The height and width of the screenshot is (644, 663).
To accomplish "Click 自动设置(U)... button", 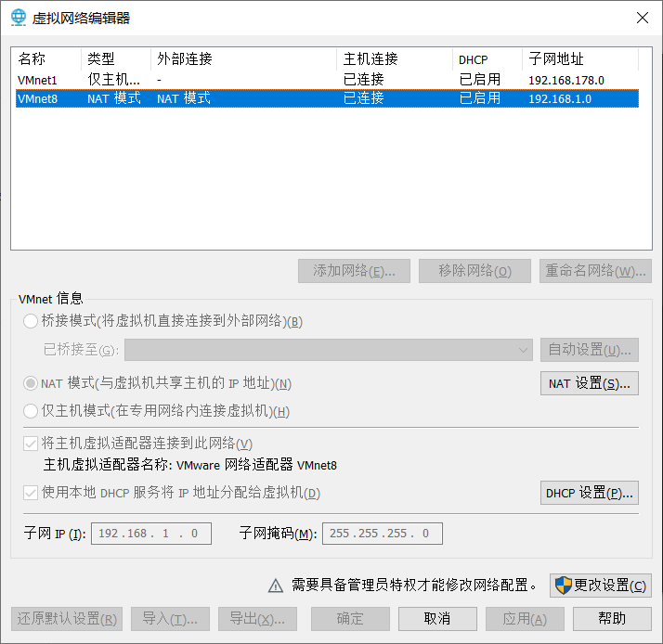I will click(x=590, y=350).
